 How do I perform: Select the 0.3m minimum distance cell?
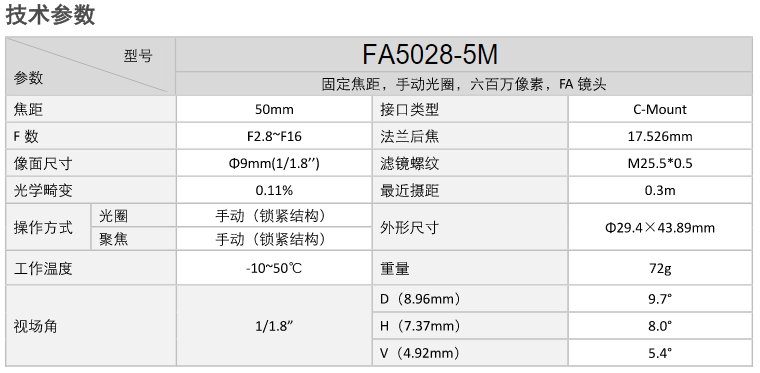660,190
